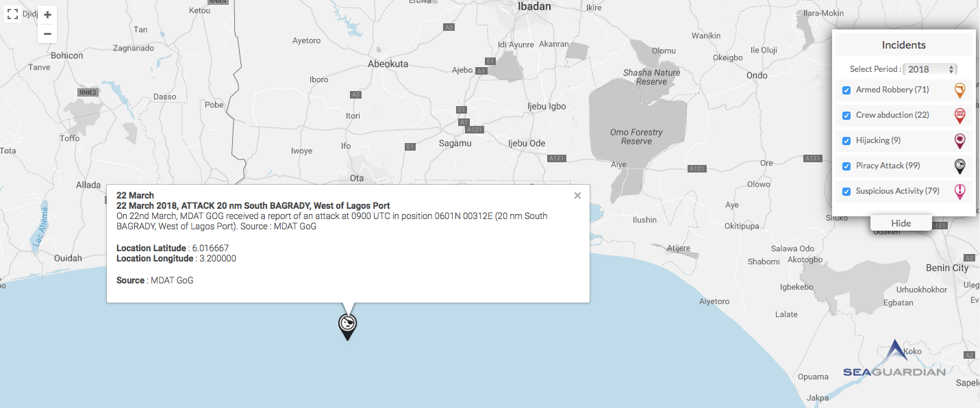
Task: Click the piracy attack map marker
Action: point(348,327)
